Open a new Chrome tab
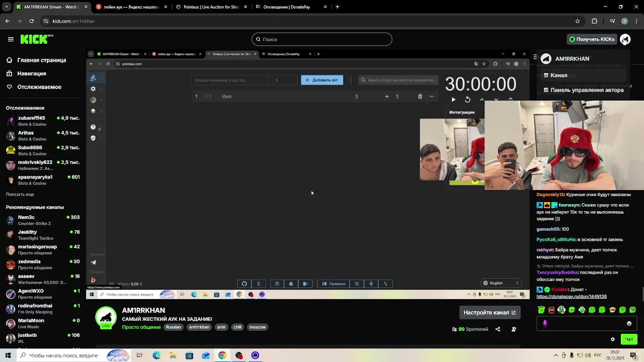 pyautogui.click(x=337, y=7)
